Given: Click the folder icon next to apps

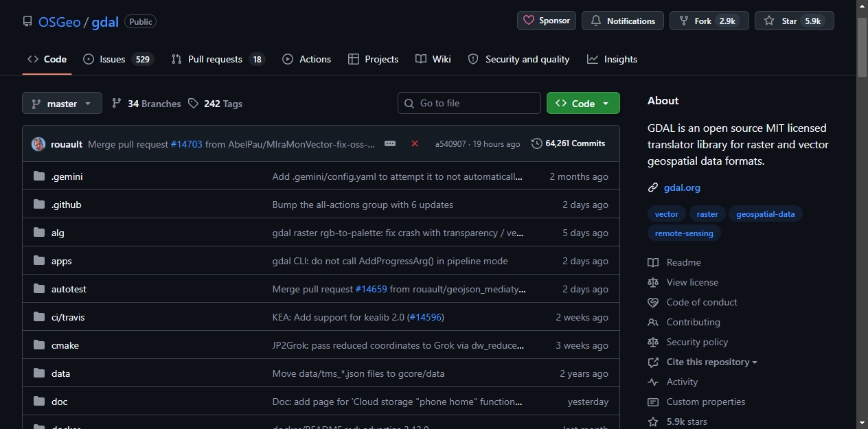Looking at the screenshot, I should (38, 261).
